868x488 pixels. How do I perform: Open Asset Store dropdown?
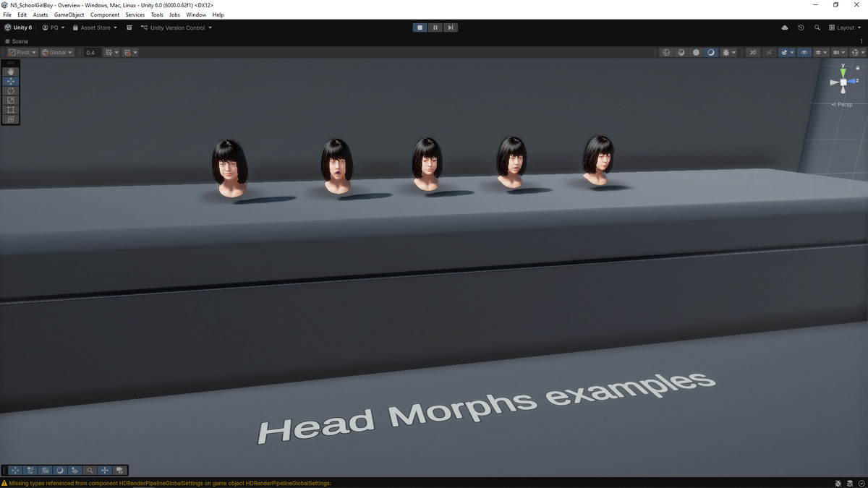95,27
